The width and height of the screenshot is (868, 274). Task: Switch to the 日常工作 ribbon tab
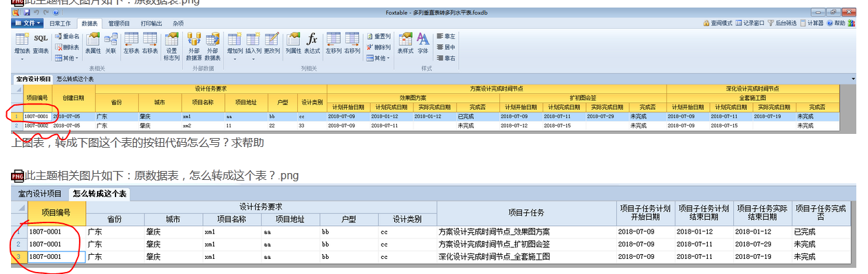pos(60,23)
